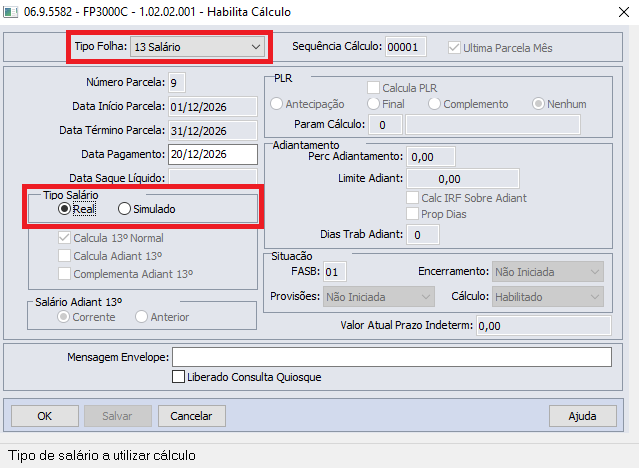This screenshot has width=639, height=468.
Task: Toggle the Calcula 13º Normal checkbox
Action: click(64, 238)
